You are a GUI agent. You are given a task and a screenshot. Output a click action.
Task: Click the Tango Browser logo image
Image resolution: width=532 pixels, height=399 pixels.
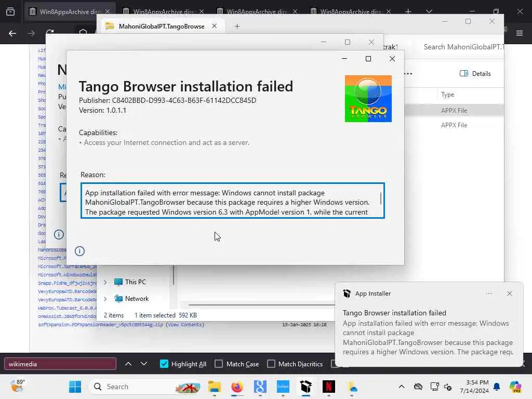[x=368, y=98]
